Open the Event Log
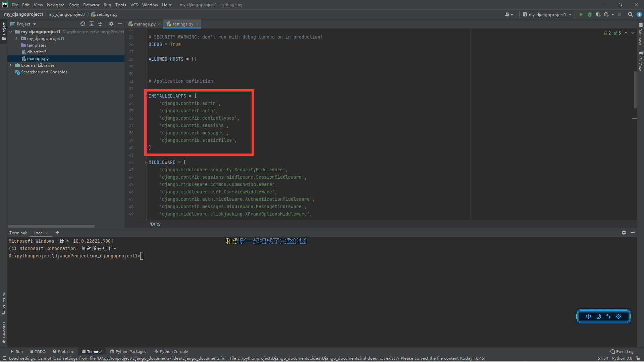 tap(622, 352)
